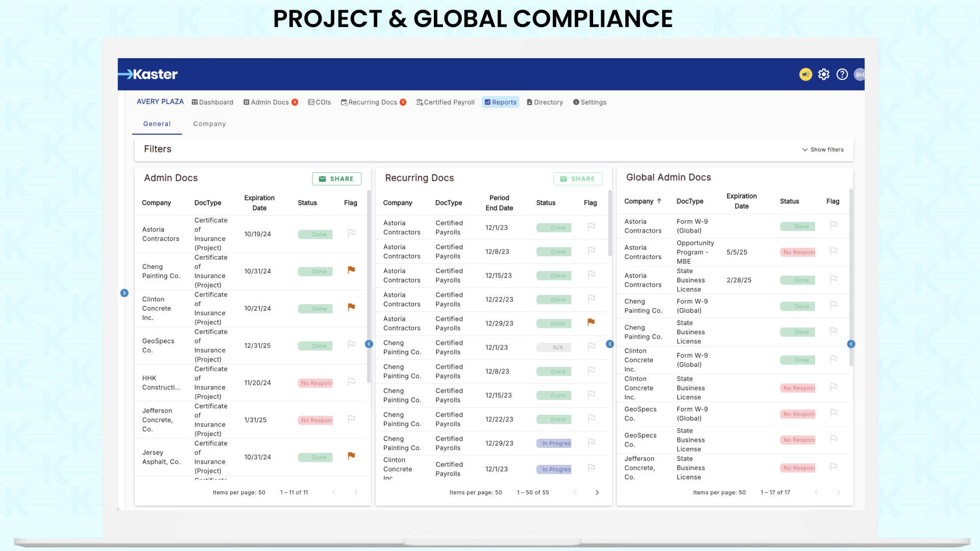Go to next page of Recurring Docs

597,492
